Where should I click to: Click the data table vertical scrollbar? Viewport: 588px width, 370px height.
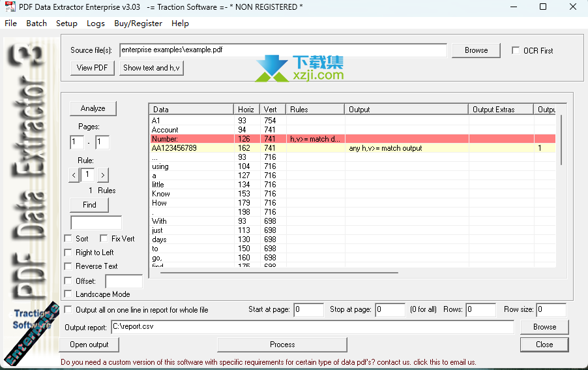561,140
